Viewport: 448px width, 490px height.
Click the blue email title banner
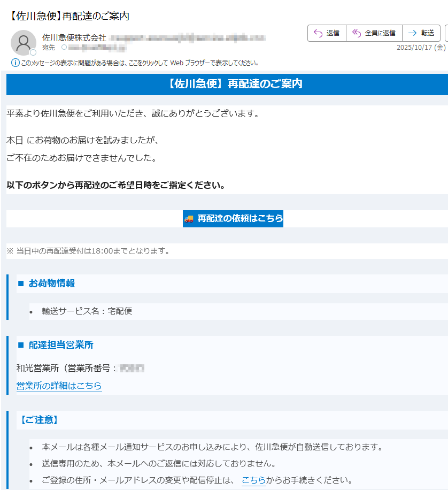point(224,85)
